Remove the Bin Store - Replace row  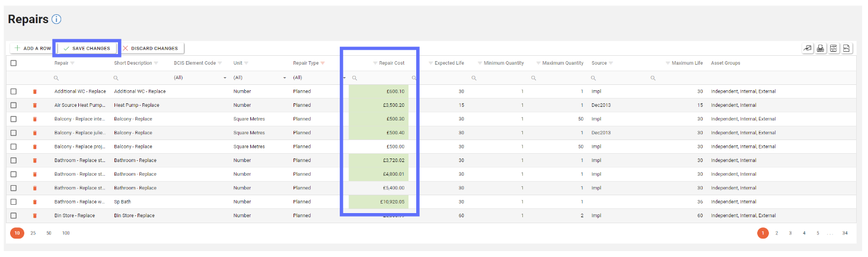pyautogui.click(x=34, y=215)
